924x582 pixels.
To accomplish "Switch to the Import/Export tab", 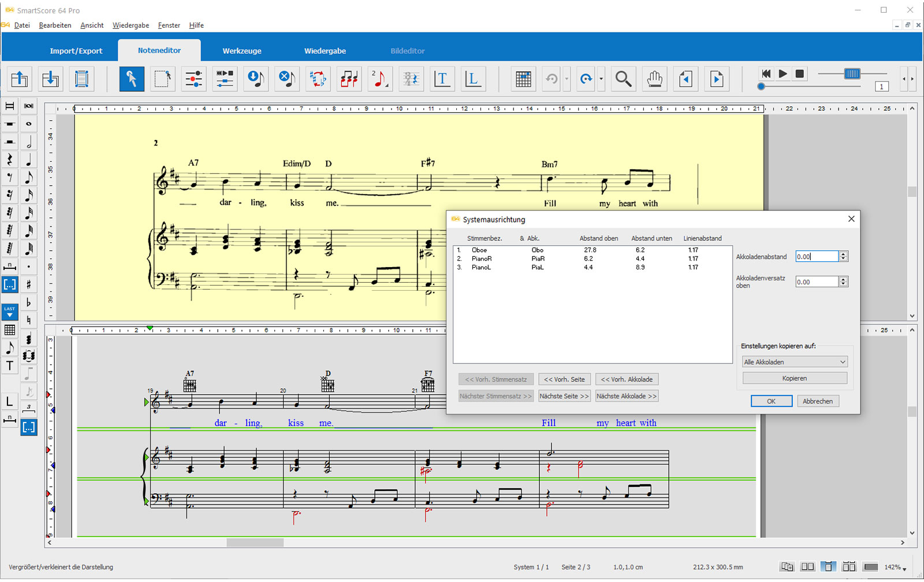I will click(x=76, y=51).
